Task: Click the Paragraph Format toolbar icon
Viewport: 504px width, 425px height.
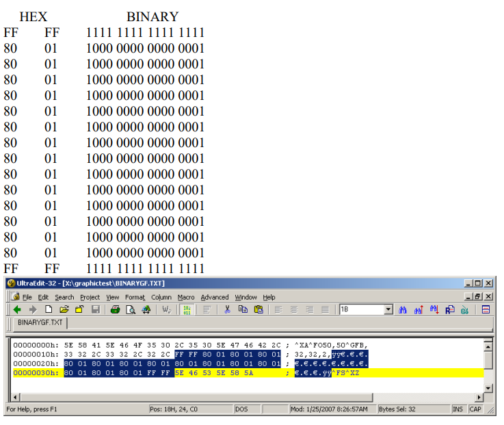Action: (x=207, y=310)
